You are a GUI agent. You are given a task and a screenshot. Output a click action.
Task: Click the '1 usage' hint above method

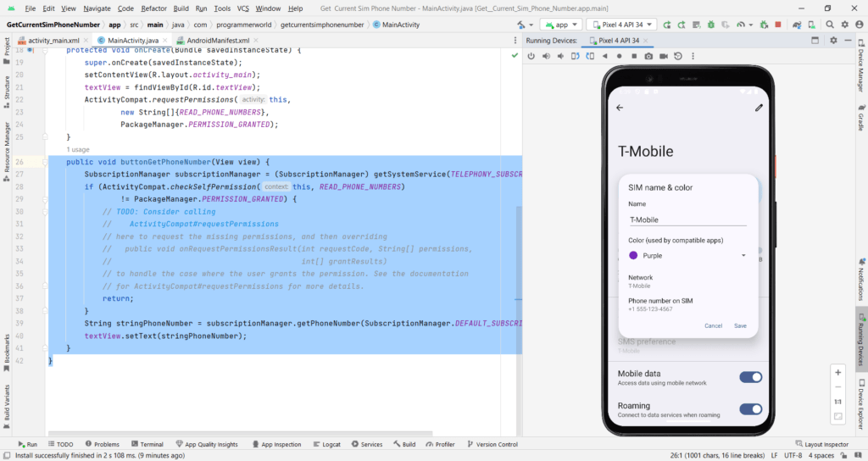point(78,149)
